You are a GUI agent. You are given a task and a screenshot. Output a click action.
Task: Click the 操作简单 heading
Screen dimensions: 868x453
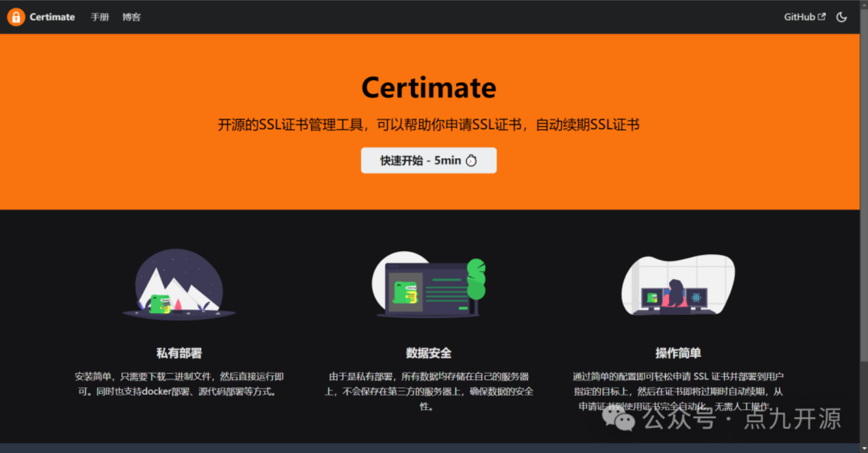[678, 353]
